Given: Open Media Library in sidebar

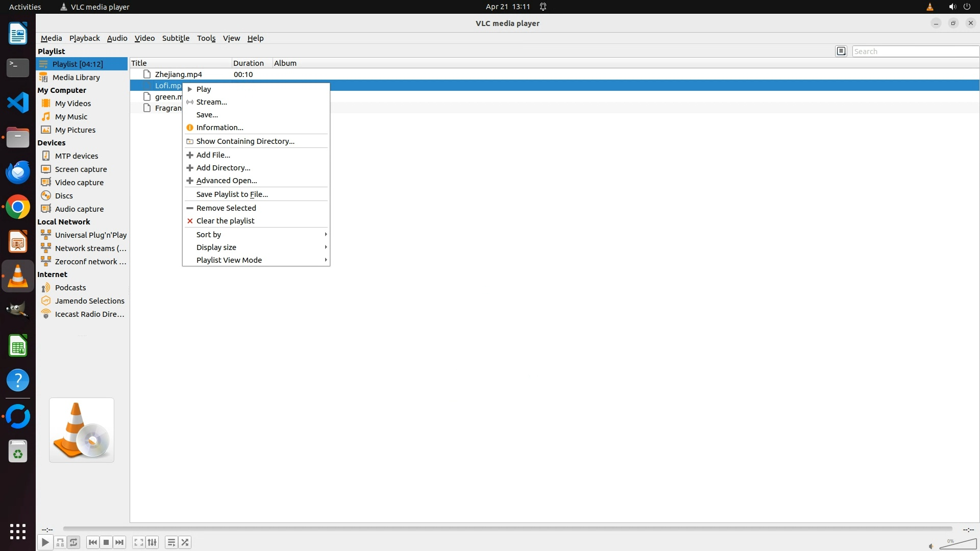Looking at the screenshot, I should click(x=76, y=78).
